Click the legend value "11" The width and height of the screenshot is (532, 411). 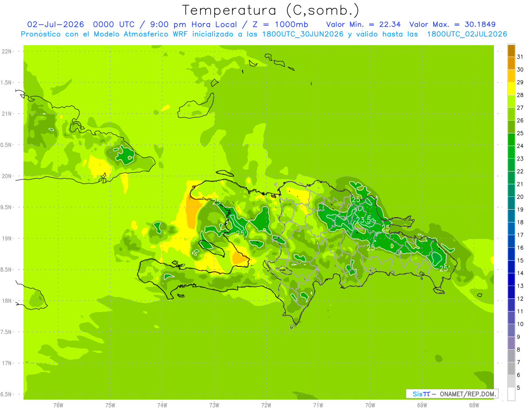520,311
